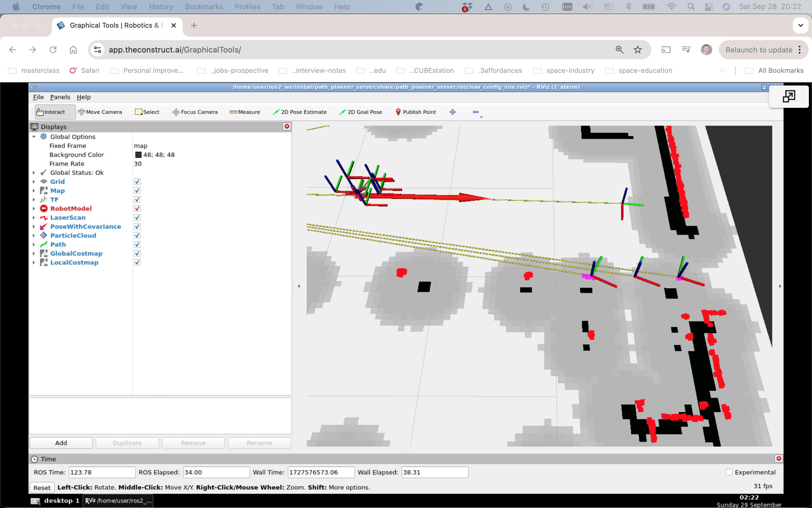Open the masterclass bookmark folder
The image size is (812, 508).
[x=34, y=71]
